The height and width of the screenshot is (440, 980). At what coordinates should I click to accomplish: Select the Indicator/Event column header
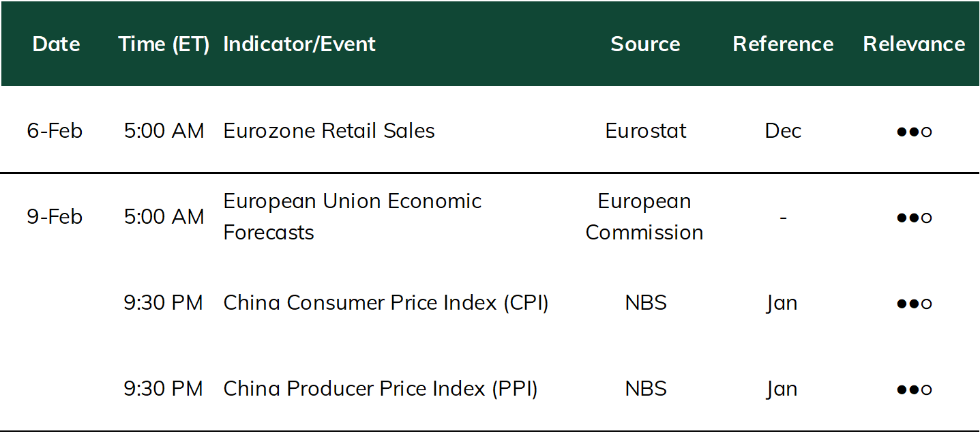(299, 44)
